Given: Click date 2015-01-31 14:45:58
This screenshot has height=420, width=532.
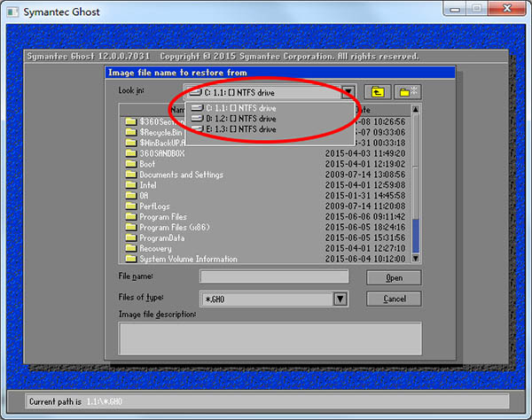Looking at the screenshot, I should [x=365, y=196].
